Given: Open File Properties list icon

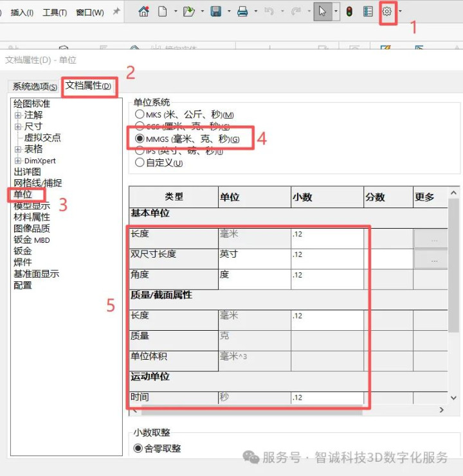Looking at the screenshot, I should click(368, 12).
